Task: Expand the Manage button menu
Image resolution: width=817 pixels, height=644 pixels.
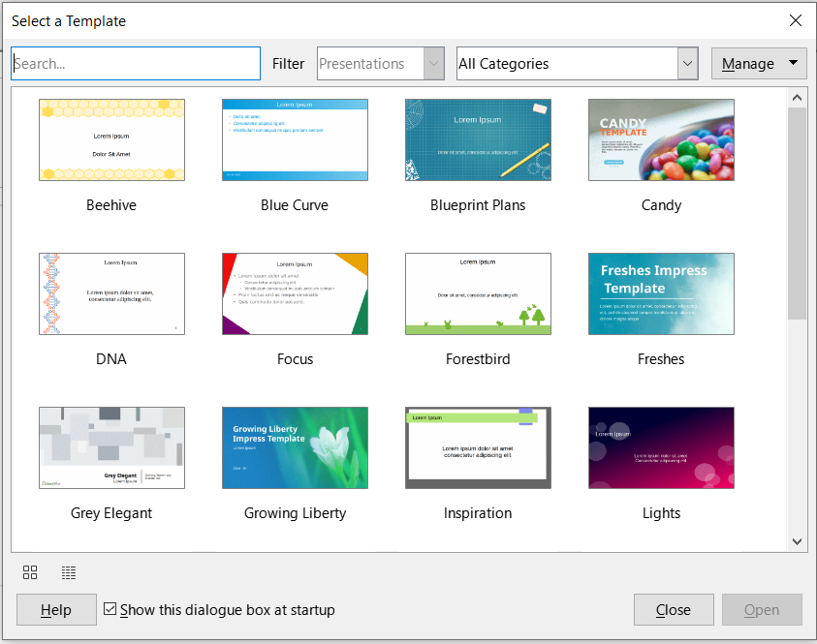Action: pyautogui.click(x=759, y=64)
